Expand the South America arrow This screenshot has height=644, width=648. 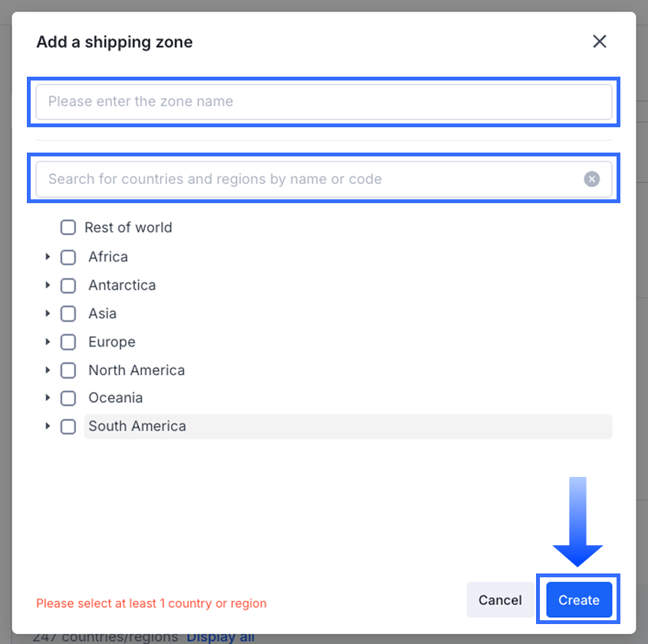[48, 426]
